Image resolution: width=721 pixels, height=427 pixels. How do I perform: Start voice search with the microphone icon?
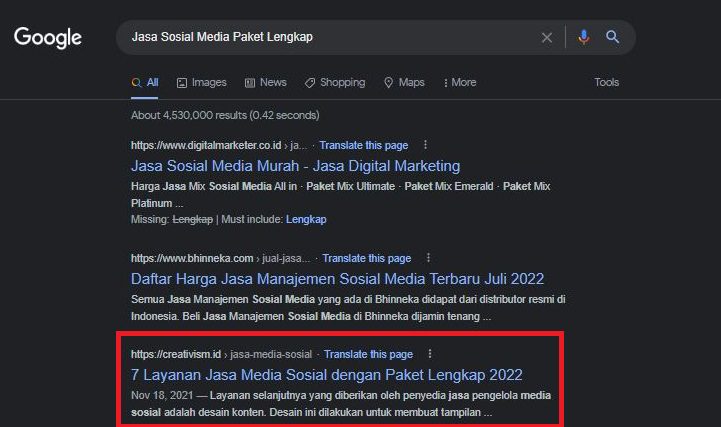coord(584,37)
